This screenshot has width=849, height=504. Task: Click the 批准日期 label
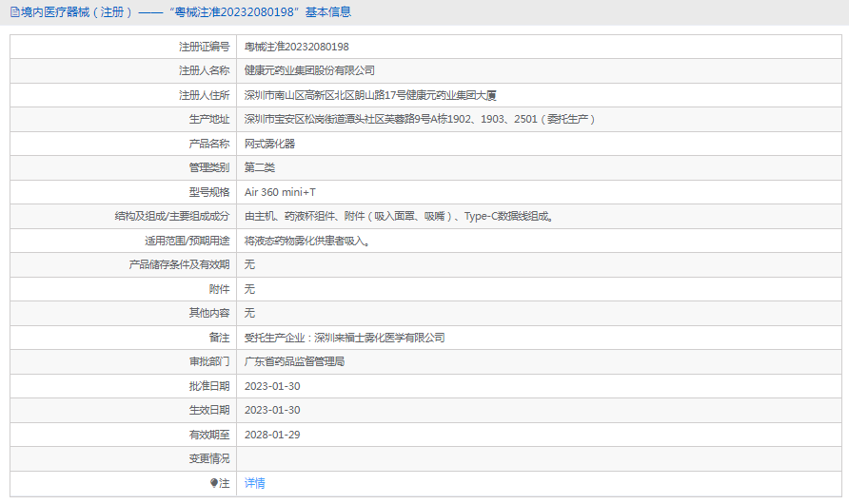click(x=209, y=386)
